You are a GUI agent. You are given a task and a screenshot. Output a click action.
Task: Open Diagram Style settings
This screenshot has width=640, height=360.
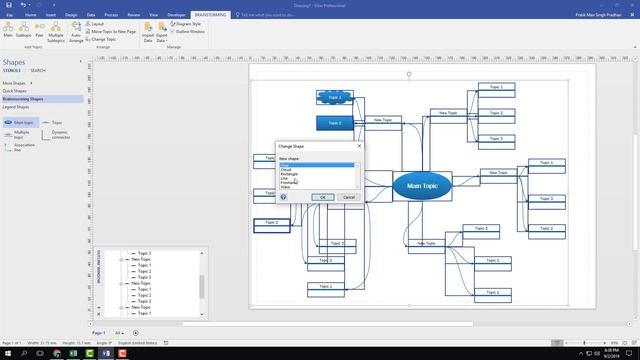click(186, 24)
